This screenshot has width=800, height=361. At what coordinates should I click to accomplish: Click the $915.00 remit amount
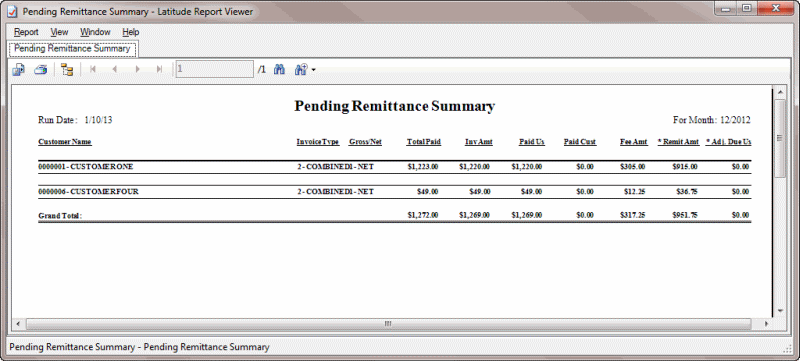685,167
